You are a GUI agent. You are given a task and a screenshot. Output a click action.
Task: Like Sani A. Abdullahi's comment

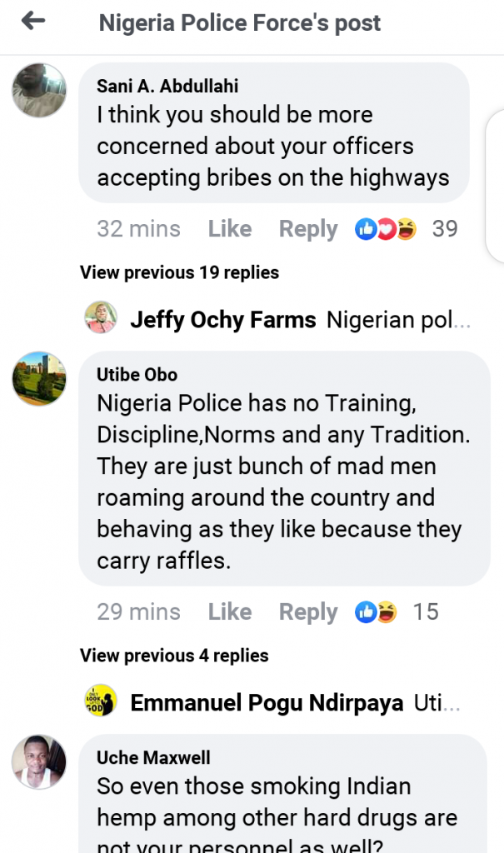point(230,229)
